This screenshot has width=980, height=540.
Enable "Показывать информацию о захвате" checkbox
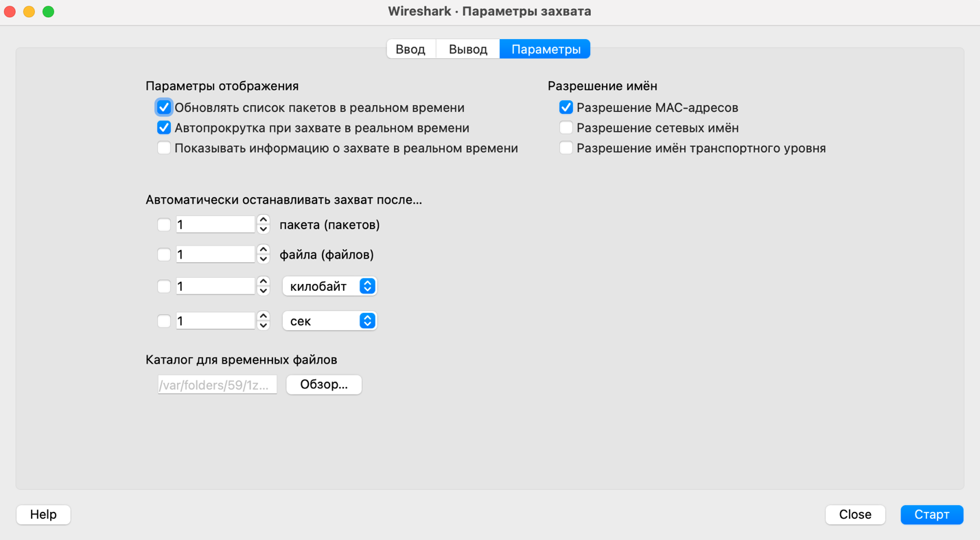point(164,148)
